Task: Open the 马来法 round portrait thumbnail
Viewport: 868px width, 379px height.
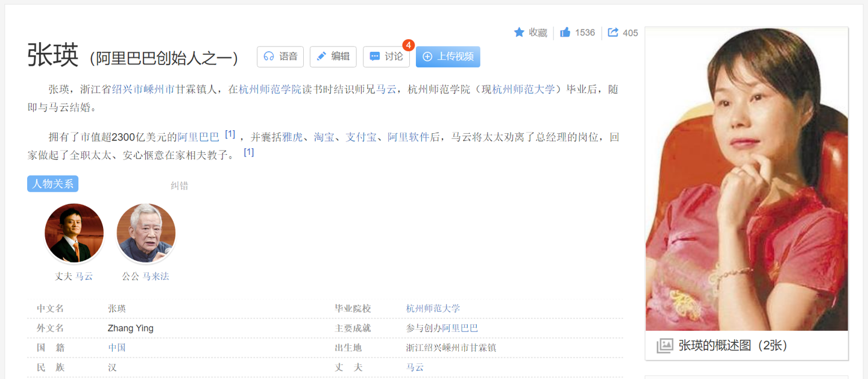Action: tap(146, 233)
